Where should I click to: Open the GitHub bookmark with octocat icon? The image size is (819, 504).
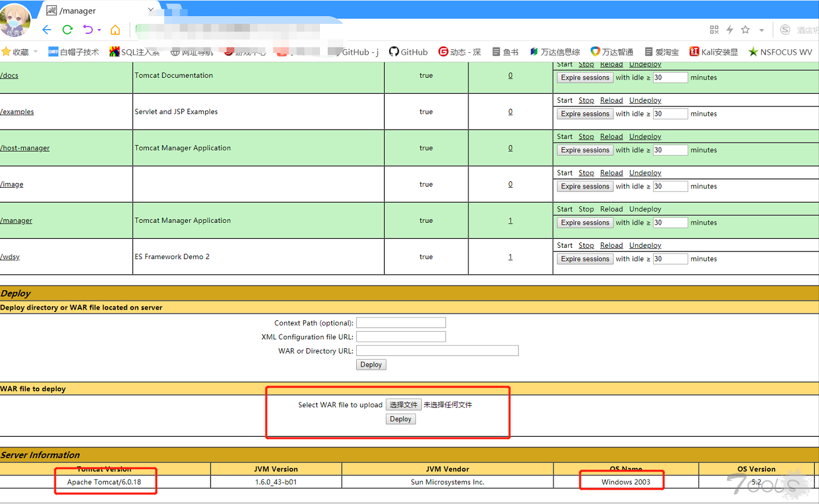click(408, 52)
